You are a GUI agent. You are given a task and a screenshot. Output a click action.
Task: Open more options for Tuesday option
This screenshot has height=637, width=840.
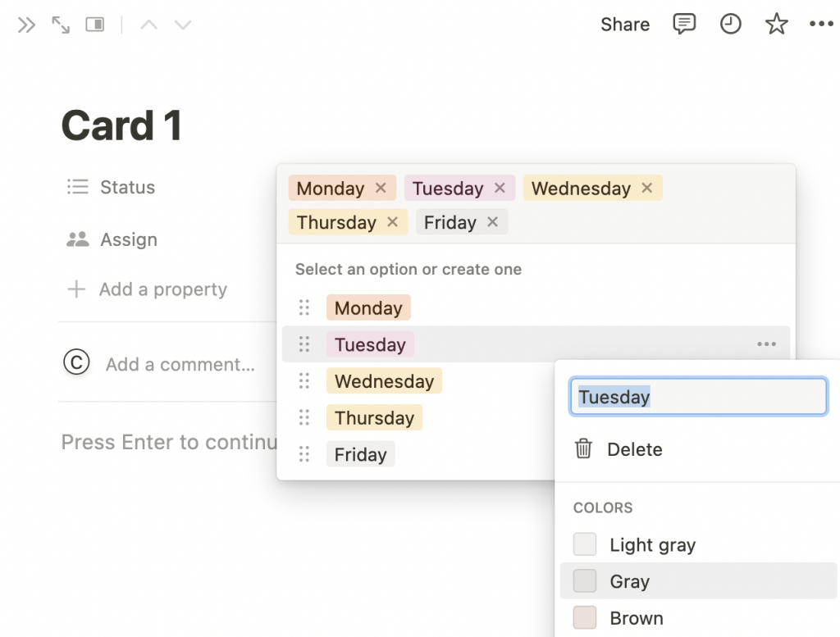click(x=766, y=344)
